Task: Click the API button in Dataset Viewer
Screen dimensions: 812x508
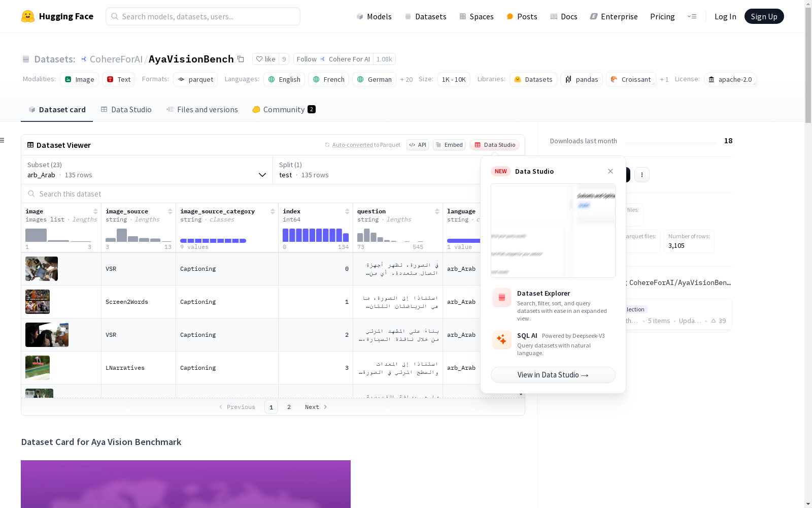Action: point(418,145)
